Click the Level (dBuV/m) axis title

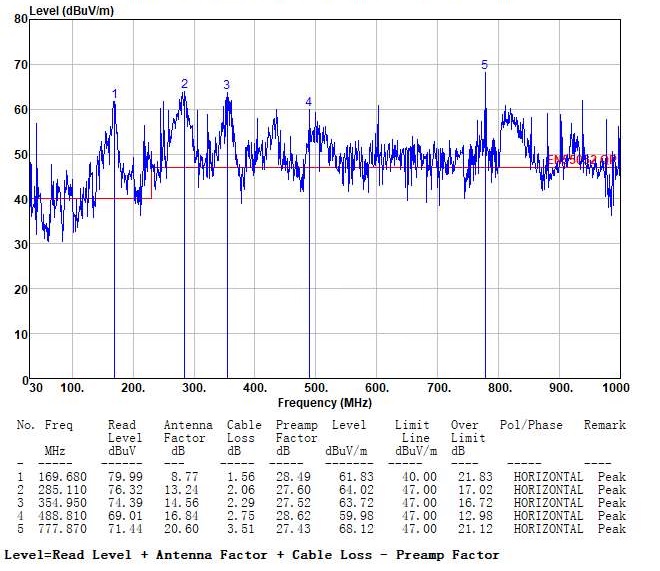[72, 11]
